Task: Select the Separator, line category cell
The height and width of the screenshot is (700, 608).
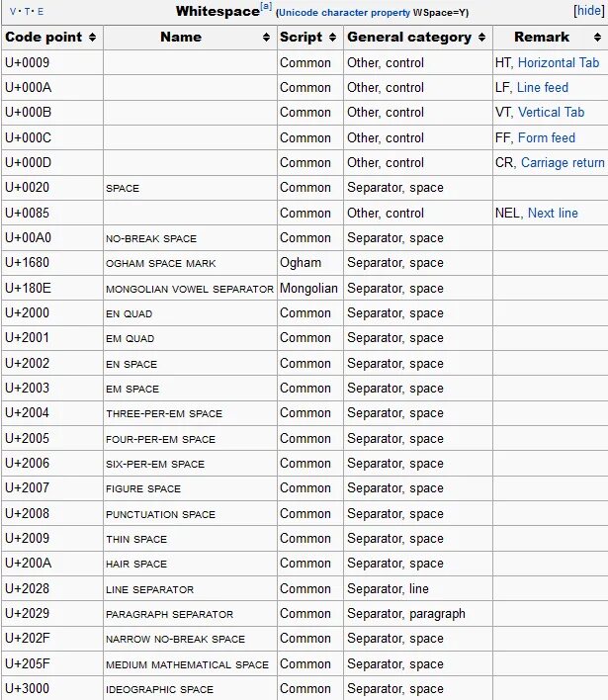Action: (418, 589)
